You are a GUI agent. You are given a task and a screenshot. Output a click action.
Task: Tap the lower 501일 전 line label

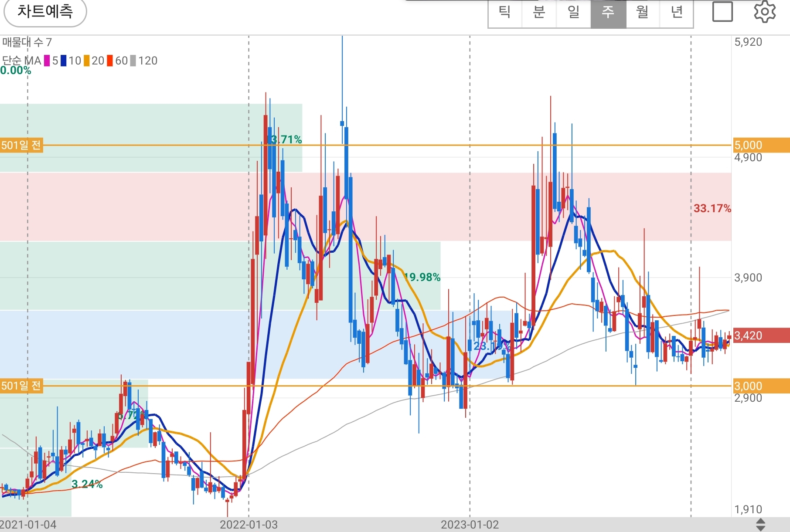(x=21, y=386)
